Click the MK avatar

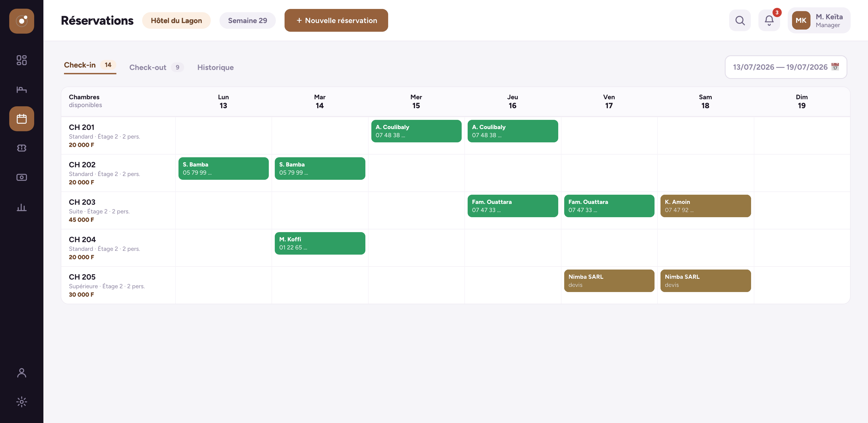tap(801, 21)
